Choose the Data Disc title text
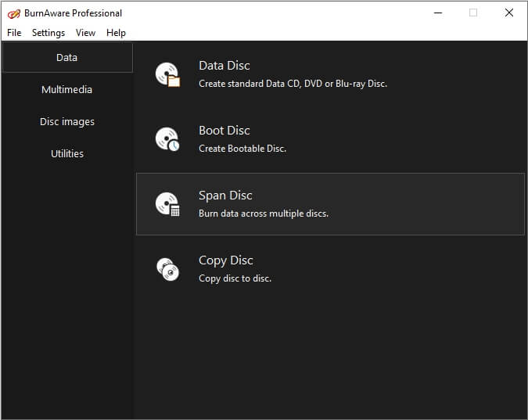Image resolution: width=528 pixels, height=420 pixels. [224, 66]
